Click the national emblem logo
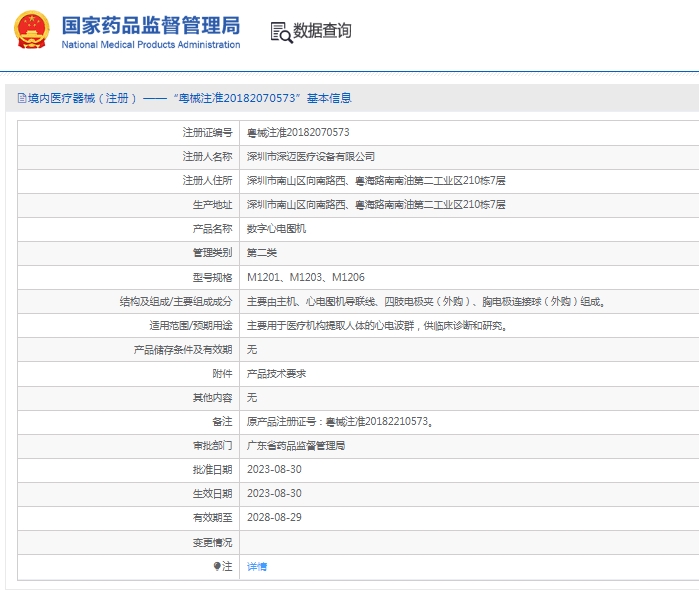The width and height of the screenshot is (699, 592). click(x=32, y=29)
